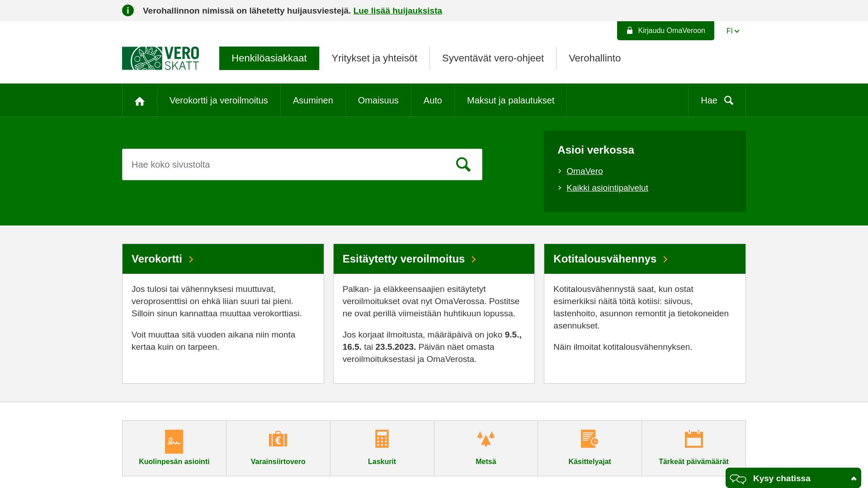Click the Laskurit calculator icon
Viewport: 868px width, 488px height.
point(382,439)
